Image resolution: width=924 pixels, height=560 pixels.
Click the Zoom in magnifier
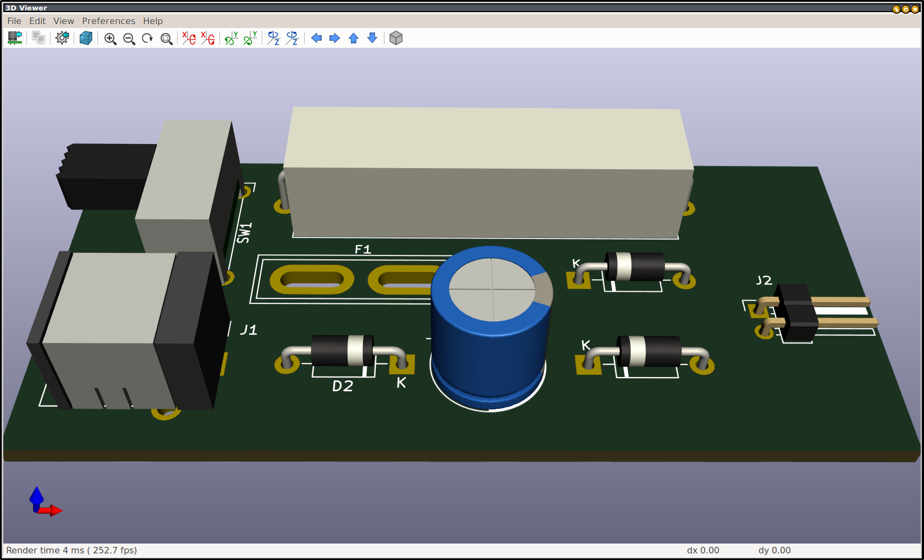(x=110, y=38)
